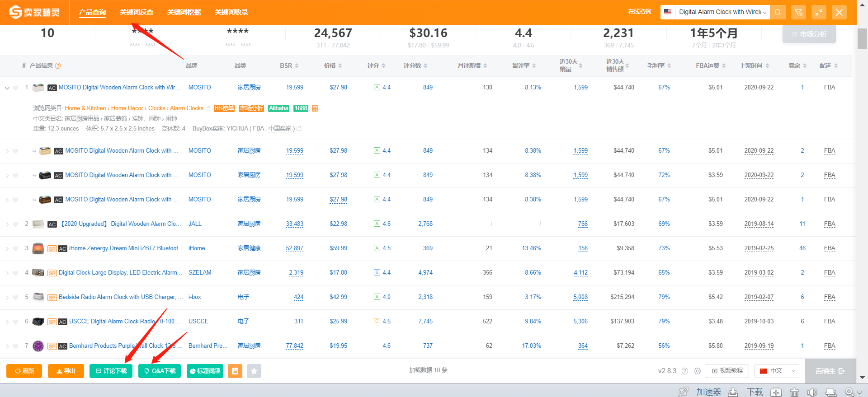Open the filter funnel icon in header
The image size is (868, 397).
pyautogui.click(x=798, y=12)
